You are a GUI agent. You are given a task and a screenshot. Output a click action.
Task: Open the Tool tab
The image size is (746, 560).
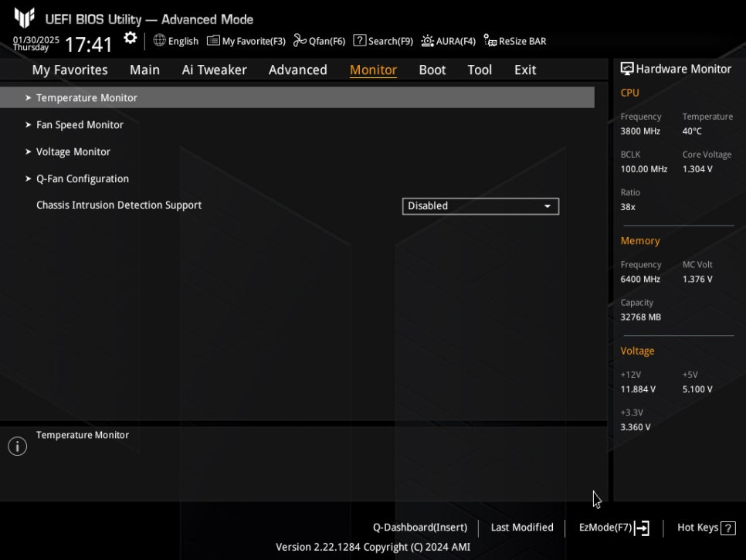[x=480, y=70]
